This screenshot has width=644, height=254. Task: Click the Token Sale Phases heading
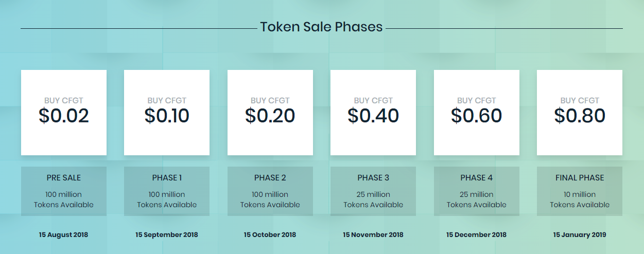(x=321, y=27)
